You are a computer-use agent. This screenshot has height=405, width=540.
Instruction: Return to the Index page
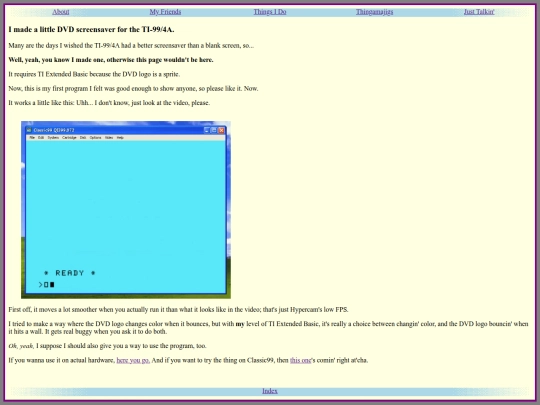click(x=270, y=391)
